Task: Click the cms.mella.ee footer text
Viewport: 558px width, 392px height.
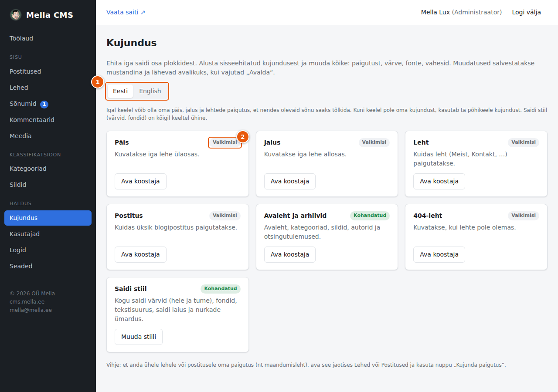Action: [27, 302]
